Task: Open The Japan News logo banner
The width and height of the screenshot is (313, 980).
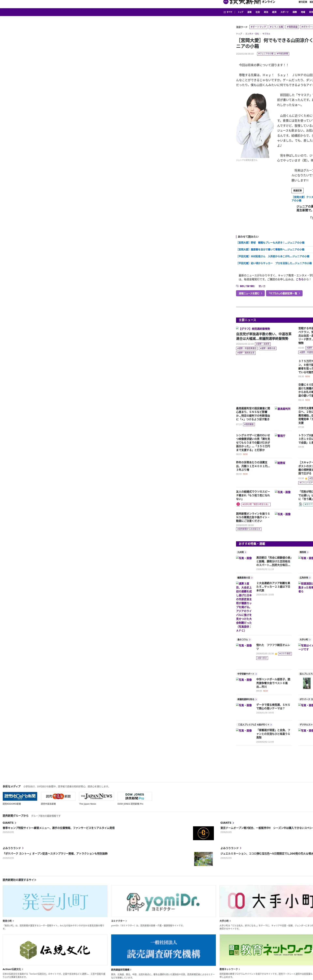Action: tap(97, 796)
